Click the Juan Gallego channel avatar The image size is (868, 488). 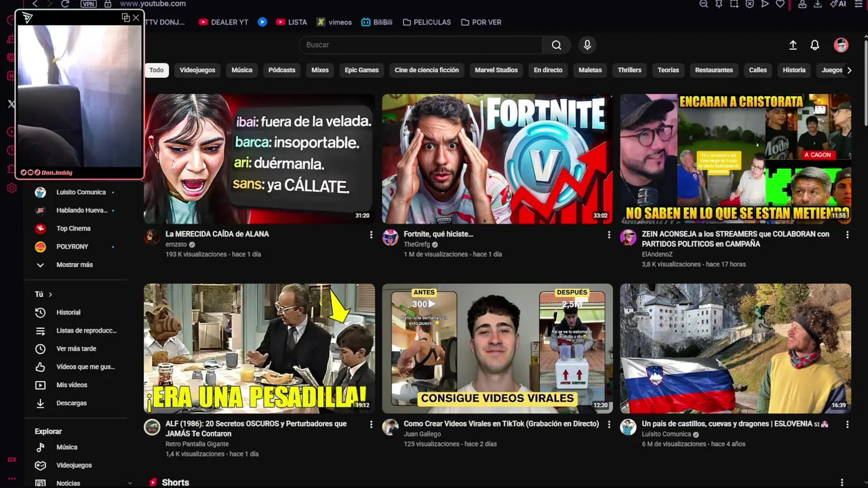pos(390,427)
